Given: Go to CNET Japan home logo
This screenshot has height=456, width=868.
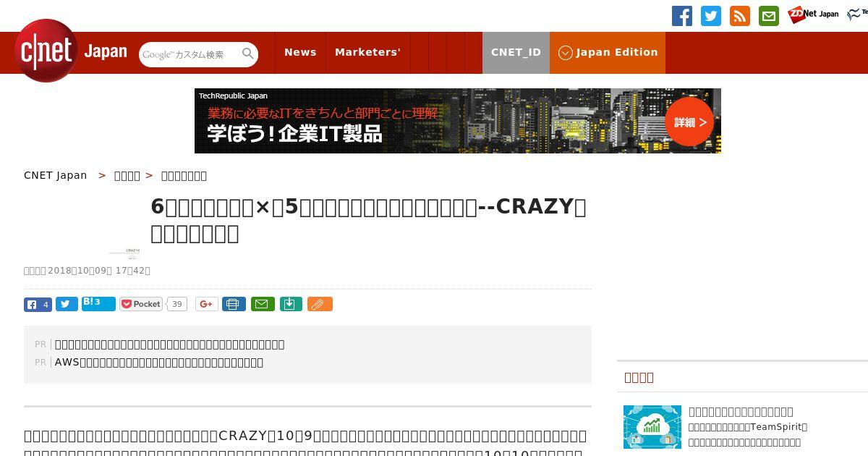Looking at the screenshot, I should 71,51.
